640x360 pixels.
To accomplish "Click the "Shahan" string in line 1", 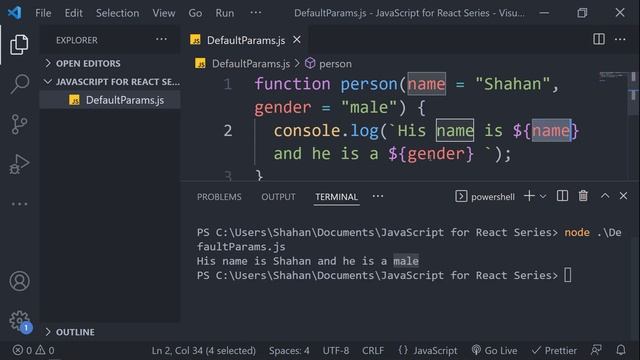I will (x=513, y=84).
